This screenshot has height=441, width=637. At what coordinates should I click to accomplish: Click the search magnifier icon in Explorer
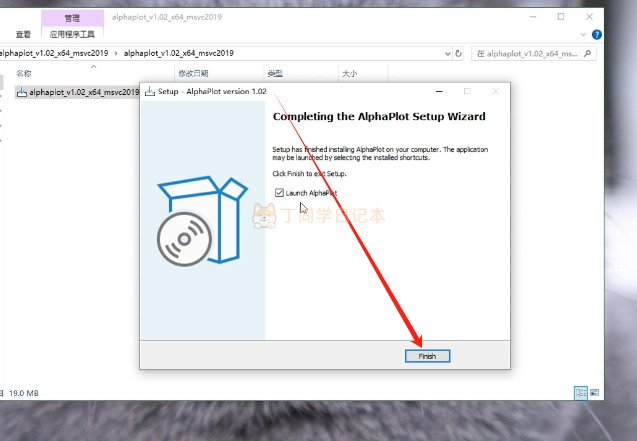tap(587, 54)
